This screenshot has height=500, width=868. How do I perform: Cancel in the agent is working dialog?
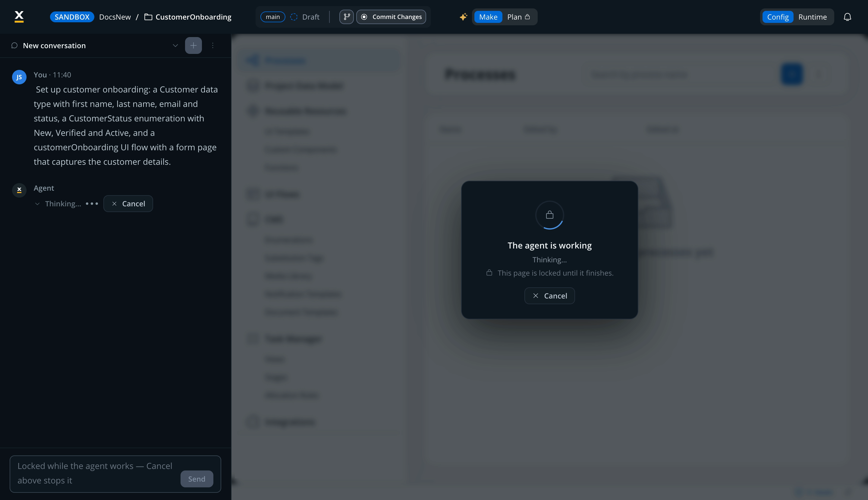coord(549,296)
